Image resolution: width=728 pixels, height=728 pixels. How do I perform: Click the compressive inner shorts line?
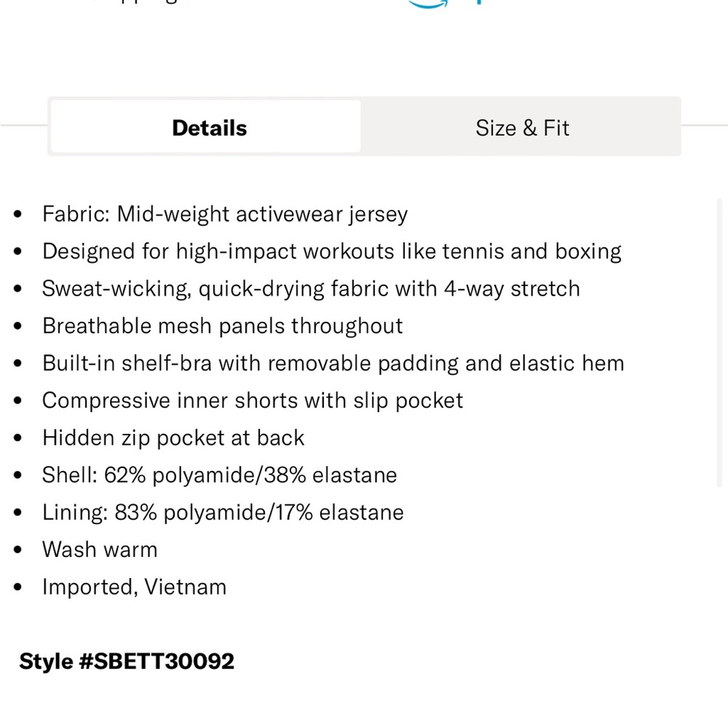point(253,400)
